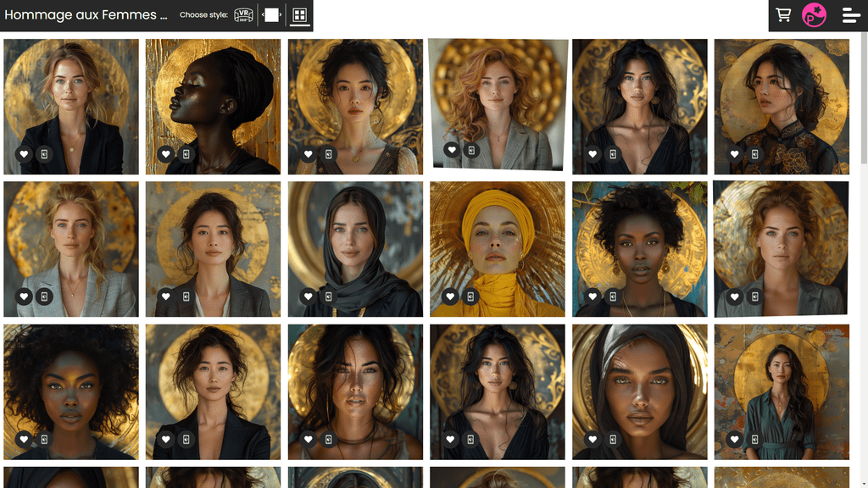The height and width of the screenshot is (488, 868).
Task: Phone view on messy-updo black blazer portrait
Action: tap(186, 440)
